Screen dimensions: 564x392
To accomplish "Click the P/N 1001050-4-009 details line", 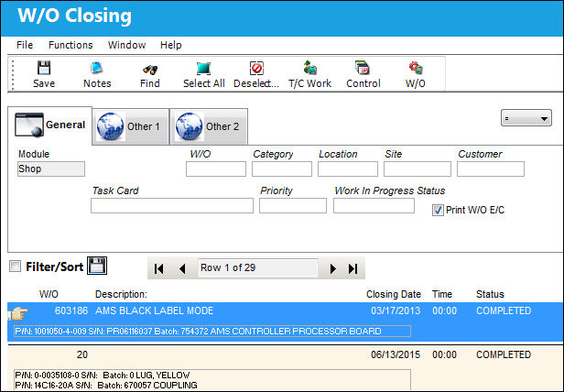I will point(212,332).
